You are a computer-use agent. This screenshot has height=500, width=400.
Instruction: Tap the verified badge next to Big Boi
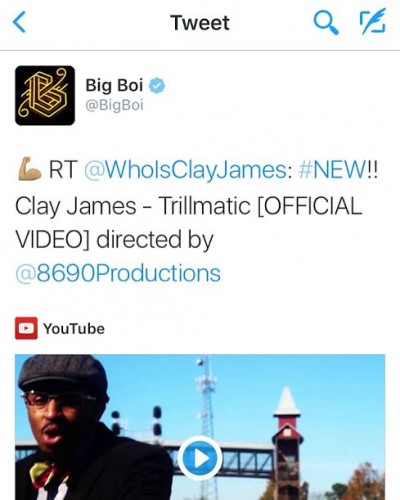click(x=157, y=86)
